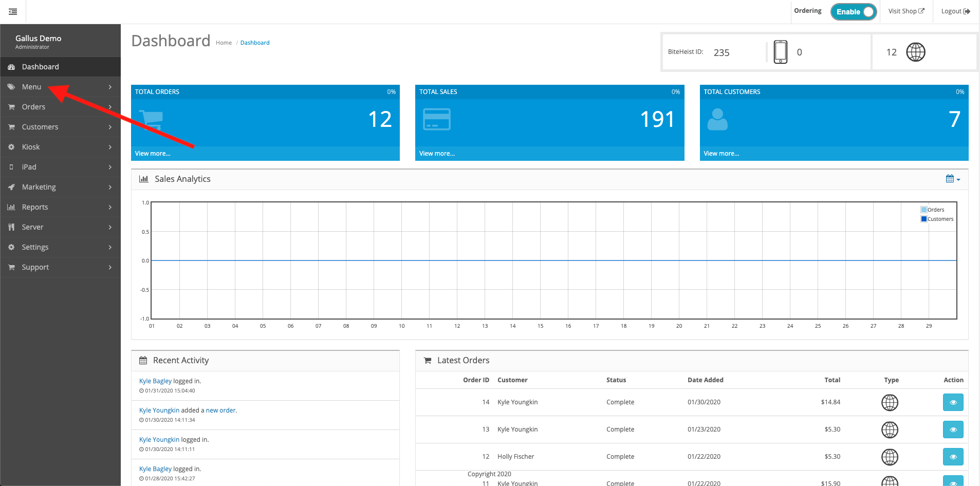Click the Settings gear icon in sidebar
The height and width of the screenshot is (486, 980).
click(x=11, y=248)
